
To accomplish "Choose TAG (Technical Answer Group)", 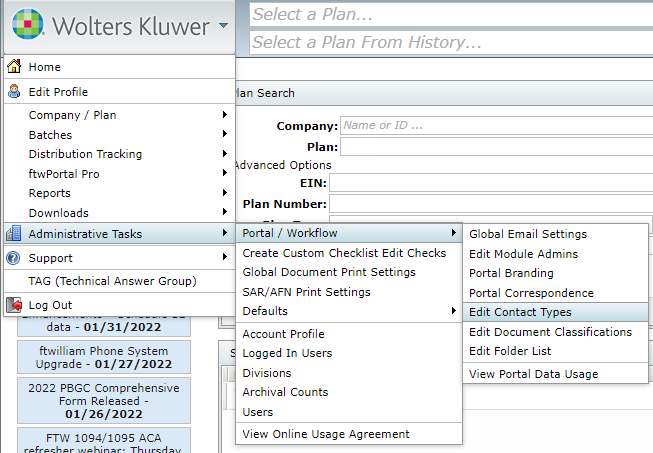I will 120,281.
